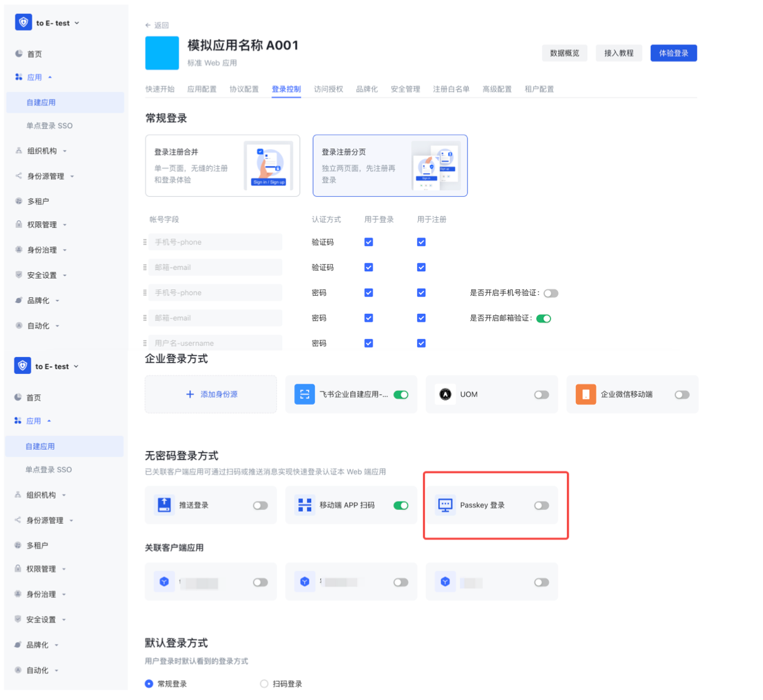The height and width of the screenshot is (700, 763).
Task: Click the blue app logo for 模拟应用名称 A001
Action: 162,53
